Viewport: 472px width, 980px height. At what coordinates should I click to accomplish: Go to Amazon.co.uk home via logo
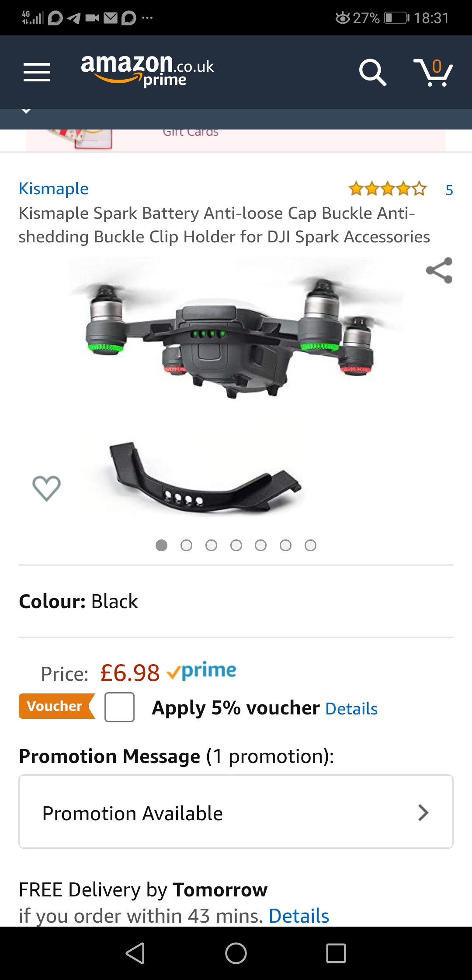coord(147,70)
